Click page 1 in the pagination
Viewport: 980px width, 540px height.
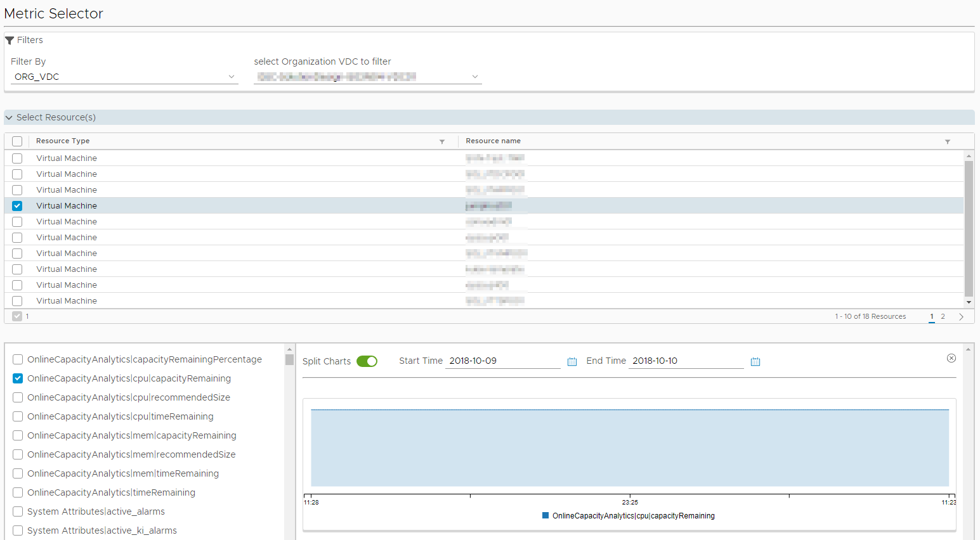932,316
